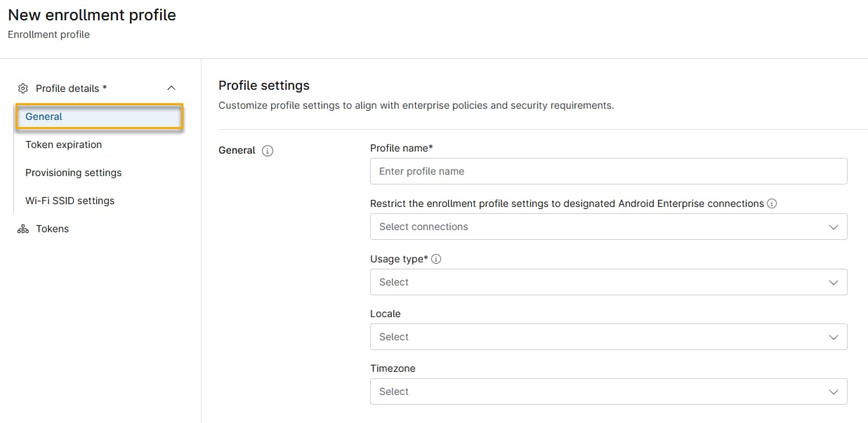
Task: Open the Locale selection dropdown
Action: [x=608, y=337]
